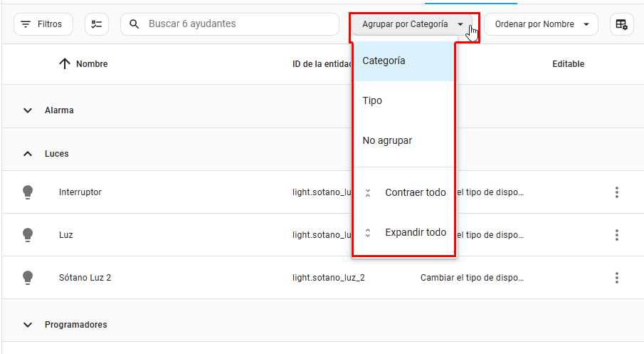Screen dimensions: 644x354
Task: Close the Agrupar por Categoría dropdown
Action: [x=413, y=24]
